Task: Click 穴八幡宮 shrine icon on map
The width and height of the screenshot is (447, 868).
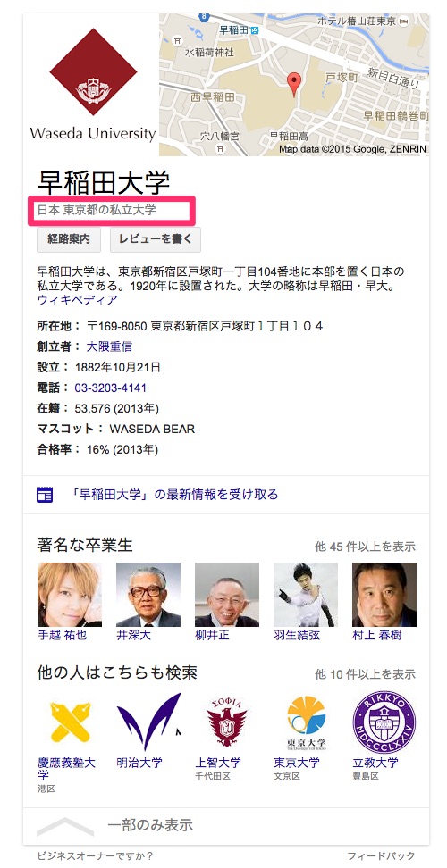Action: [x=221, y=149]
